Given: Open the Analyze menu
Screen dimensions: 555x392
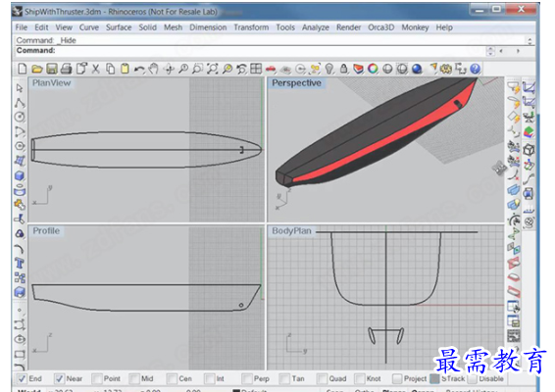Looking at the screenshot, I should [316, 27].
